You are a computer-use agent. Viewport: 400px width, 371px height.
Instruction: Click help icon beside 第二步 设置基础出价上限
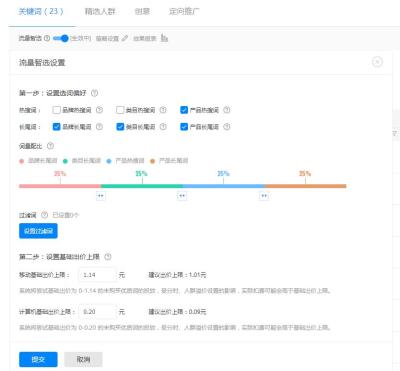pyautogui.click(x=108, y=257)
